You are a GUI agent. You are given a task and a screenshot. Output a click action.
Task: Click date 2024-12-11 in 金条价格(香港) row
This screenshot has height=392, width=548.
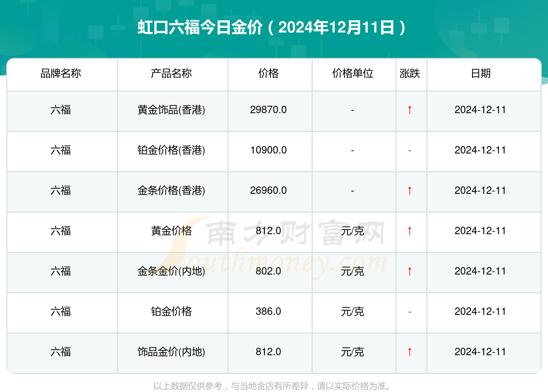480,190
